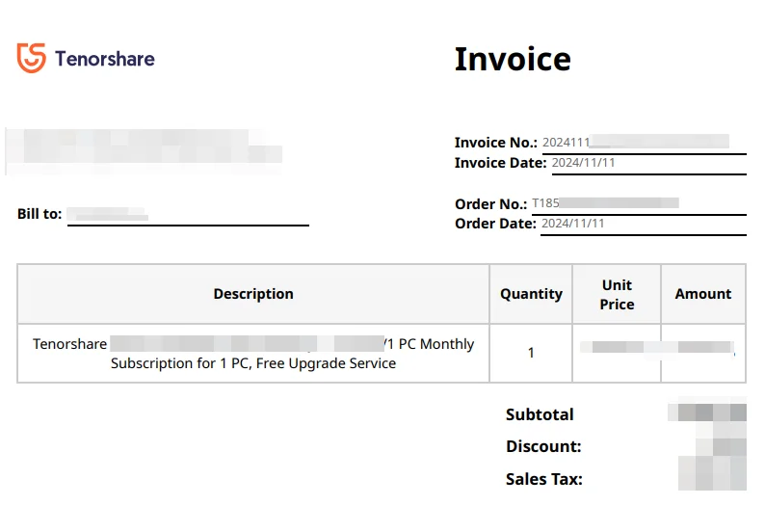The height and width of the screenshot is (532, 765).
Task: Click the quantity value 1 cell
Action: tap(531, 353)
